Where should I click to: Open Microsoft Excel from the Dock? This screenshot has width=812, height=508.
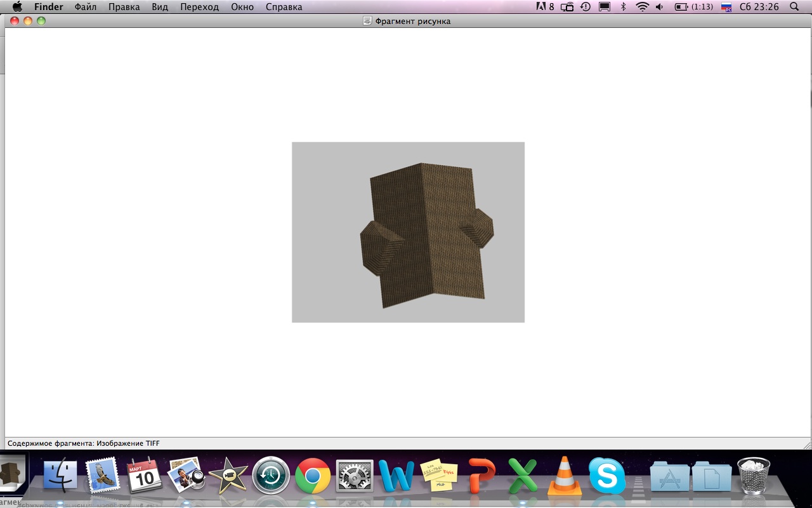coord(522,476)
